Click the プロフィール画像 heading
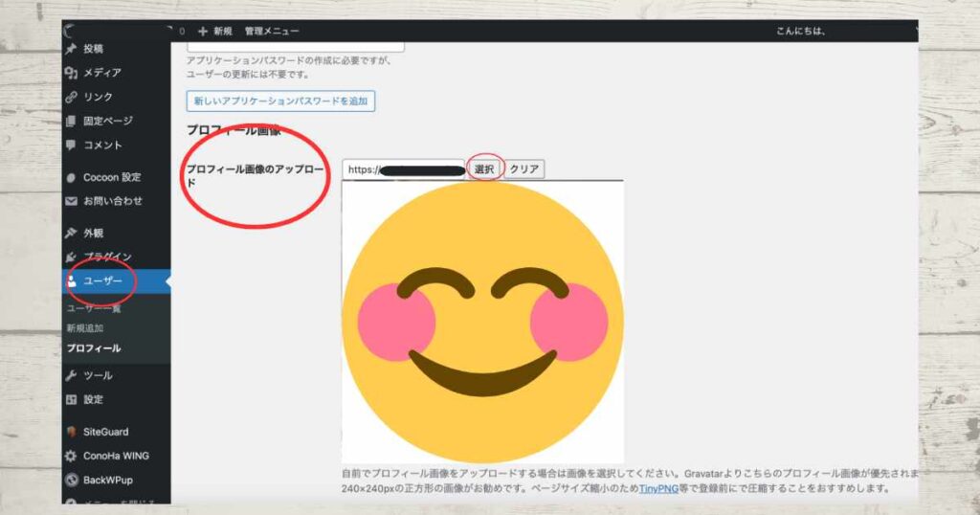 pos(234,130)
